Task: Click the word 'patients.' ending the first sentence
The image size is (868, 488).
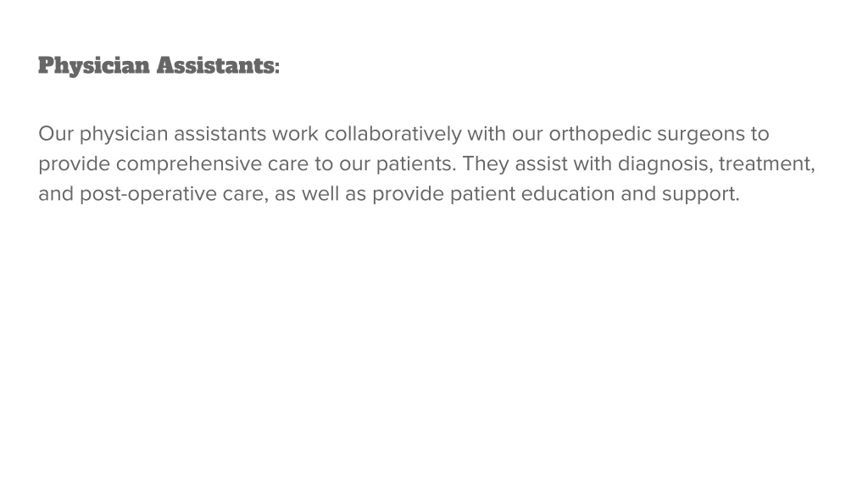Action: coord(416,164)
